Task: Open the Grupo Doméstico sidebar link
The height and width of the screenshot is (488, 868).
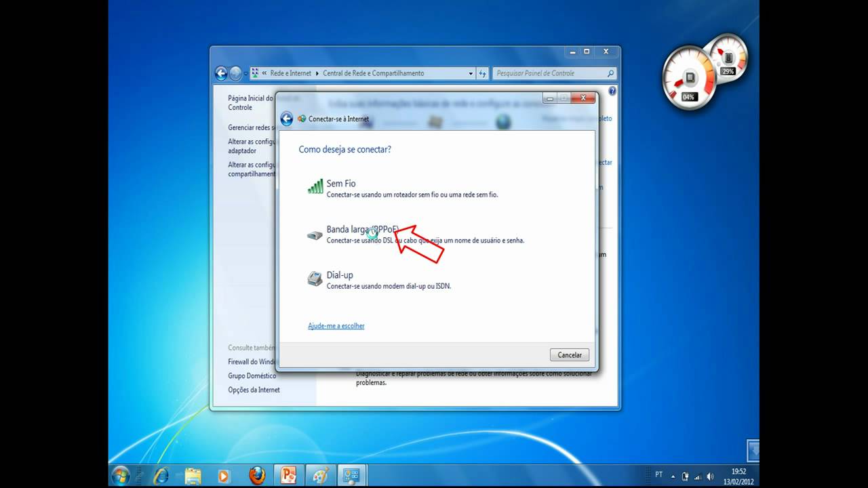Action: [x=252, y=375]
